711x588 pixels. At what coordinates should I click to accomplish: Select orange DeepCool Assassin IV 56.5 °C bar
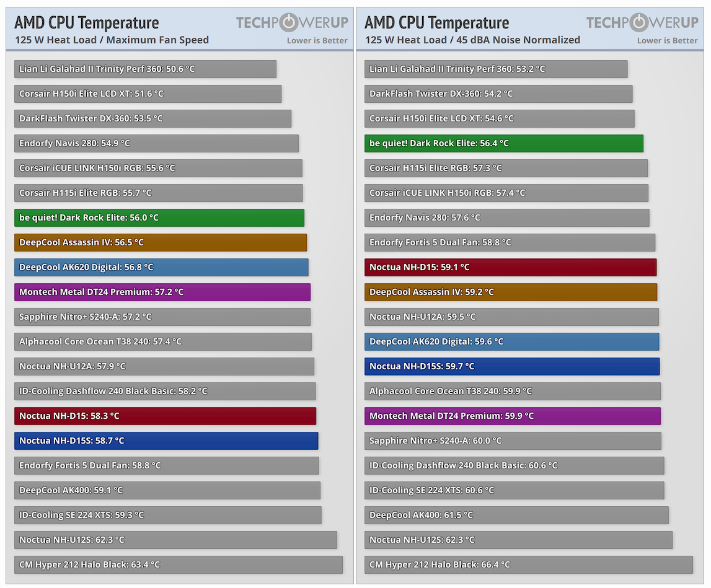coord(161,242)
